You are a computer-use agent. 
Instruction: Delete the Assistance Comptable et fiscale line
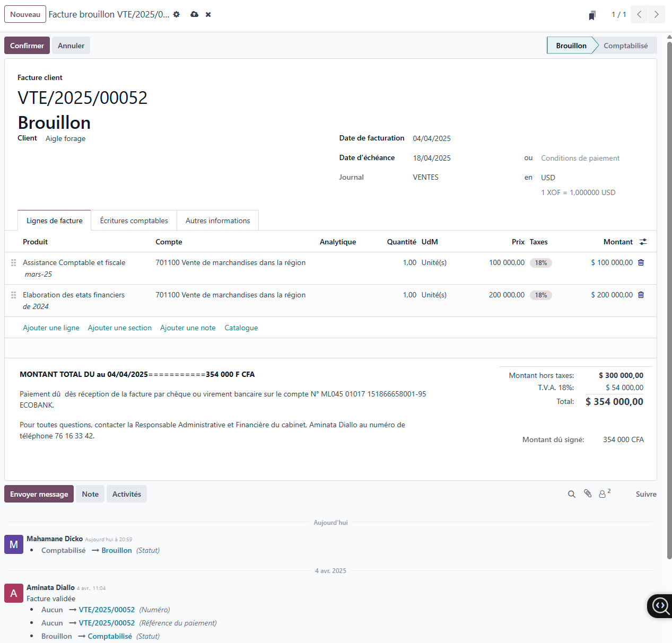[x=641, y=262]
